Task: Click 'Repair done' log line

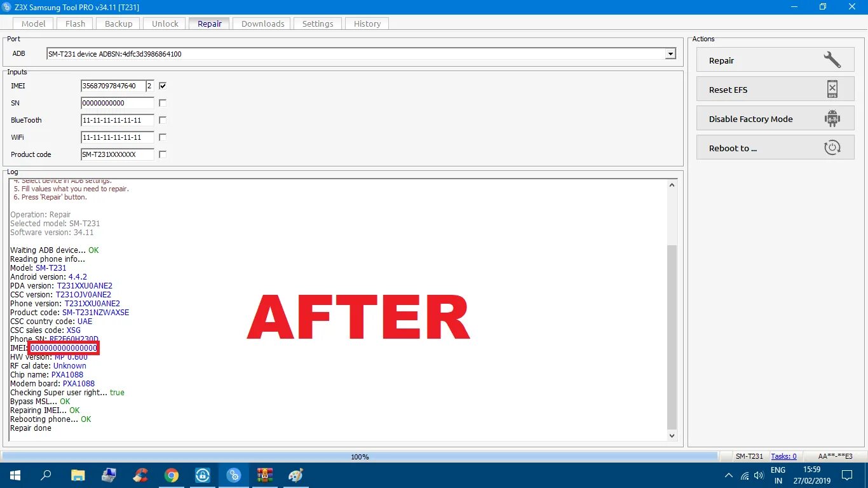Action: pyautogui.click(x=31, y=428)
